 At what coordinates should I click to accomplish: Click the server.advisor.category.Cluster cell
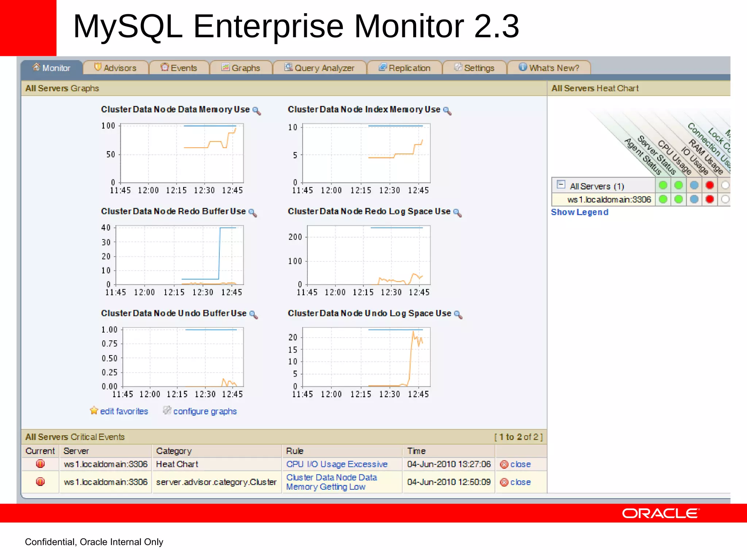tap(216, 482)
